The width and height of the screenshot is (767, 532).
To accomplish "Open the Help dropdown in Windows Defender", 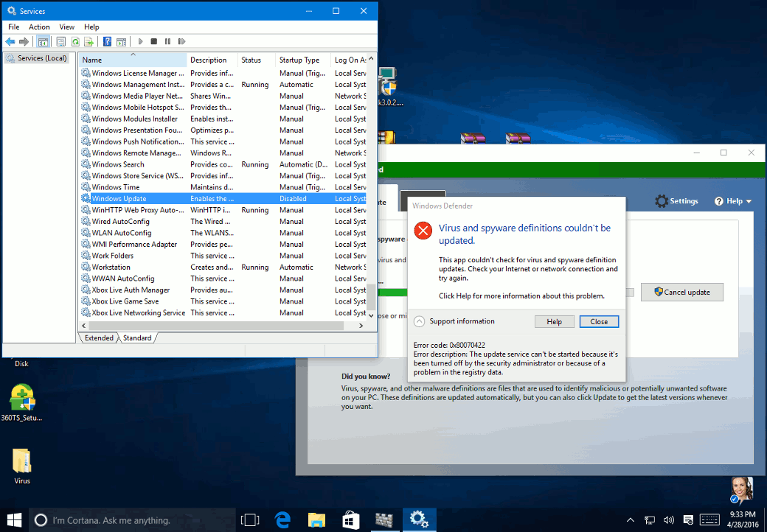I will [x=733, y=201].
